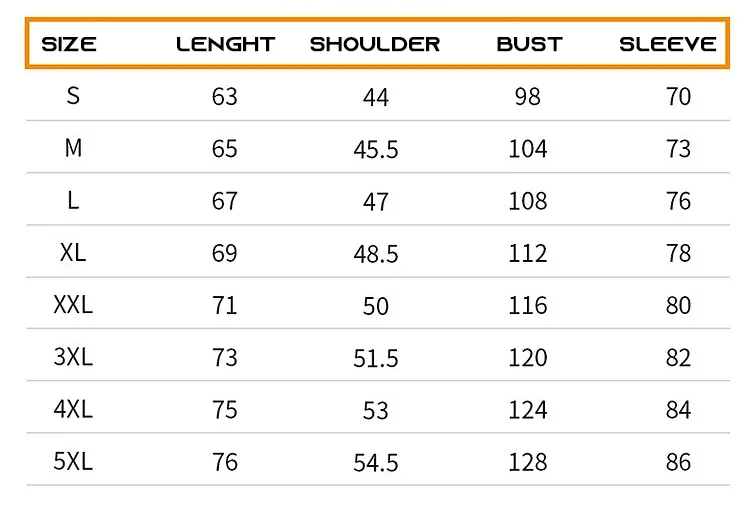
Task: Select the 3XL size row label
Action: tap(73, 357)
